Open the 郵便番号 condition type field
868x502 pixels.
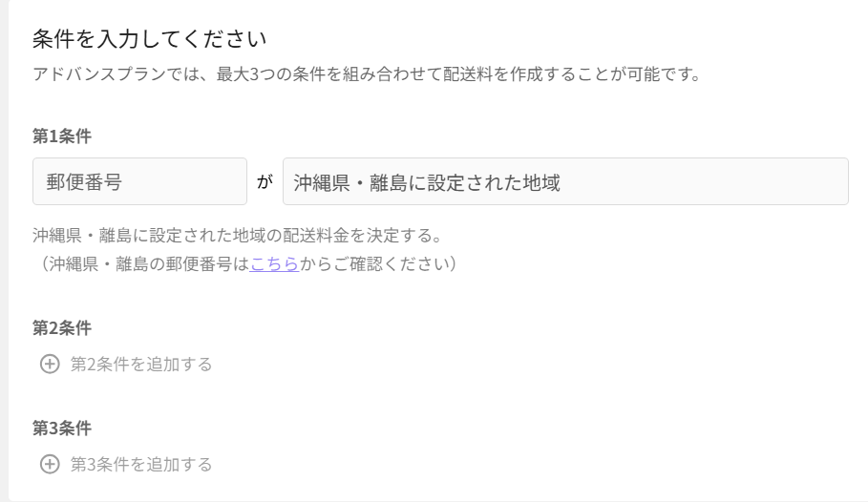point(139,181)
